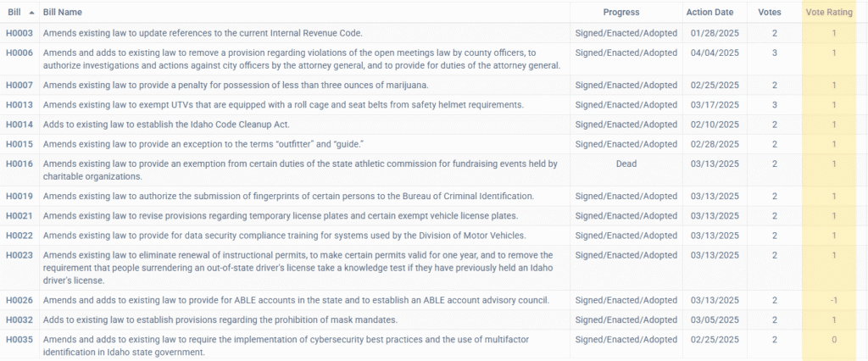This screenshot has height=361, width=868.
Task: Open bill H0022 data security link
Action: (x=19, y=236)
